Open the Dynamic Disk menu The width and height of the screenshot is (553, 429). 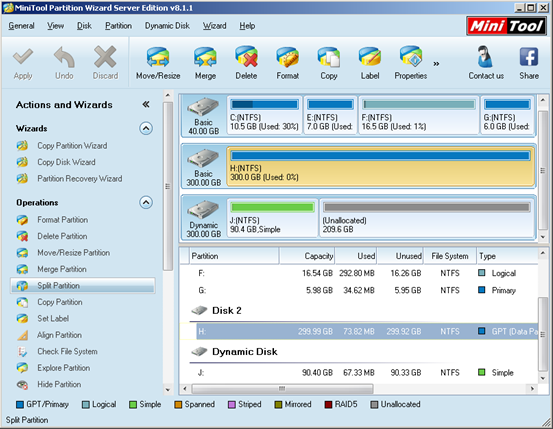pos(167,26)
